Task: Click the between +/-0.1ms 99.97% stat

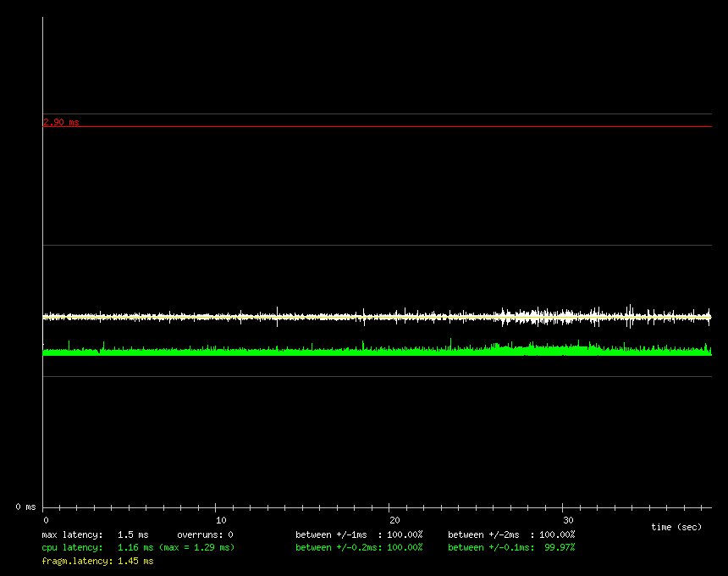Action: point(511,547)
